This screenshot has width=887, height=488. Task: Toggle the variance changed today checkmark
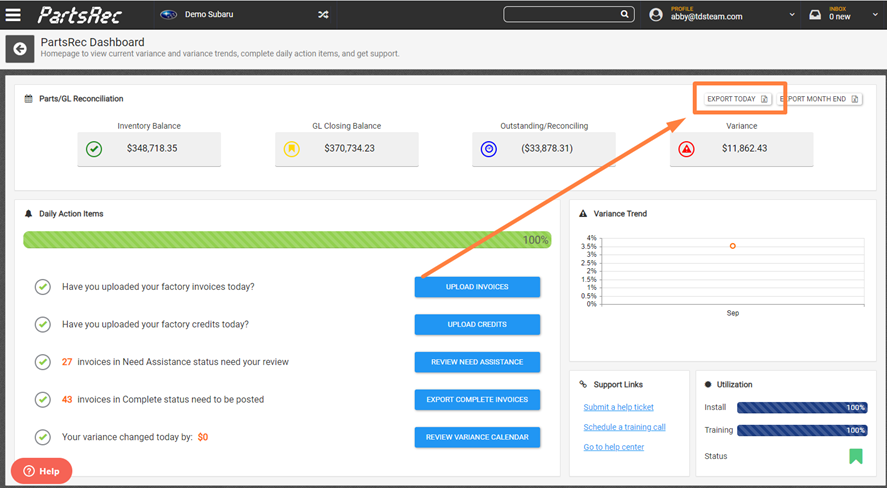[x=42, y=437]
